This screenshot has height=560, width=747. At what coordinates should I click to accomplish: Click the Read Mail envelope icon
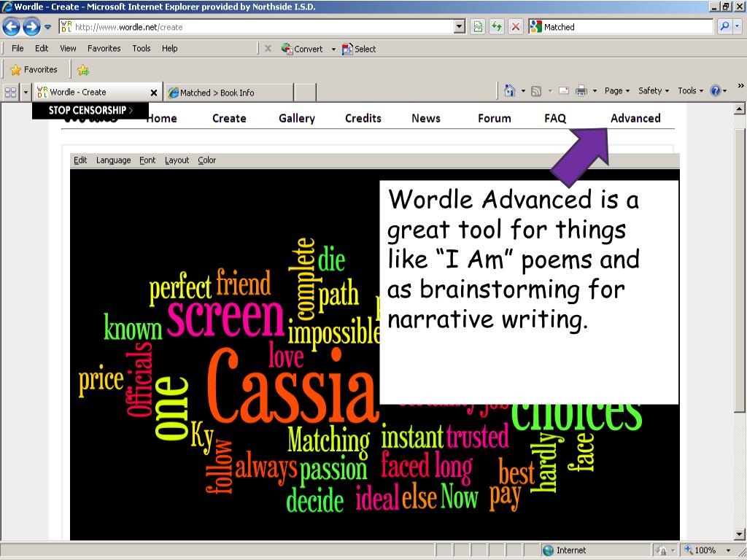coord(564,91)
